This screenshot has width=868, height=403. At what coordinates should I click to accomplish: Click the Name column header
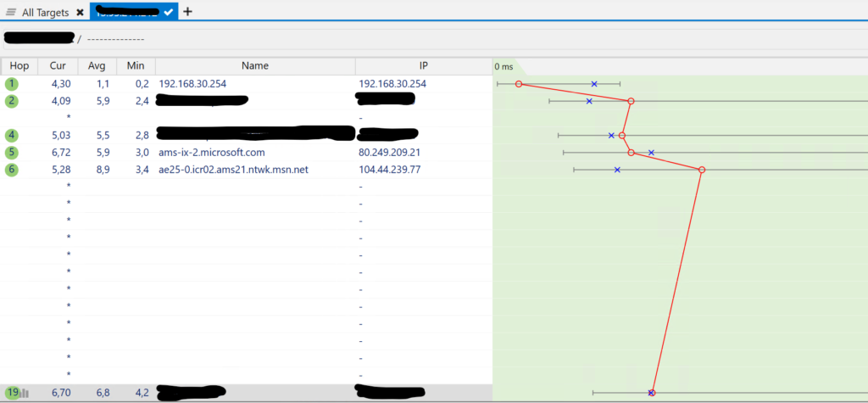click(x=254, y=66)
